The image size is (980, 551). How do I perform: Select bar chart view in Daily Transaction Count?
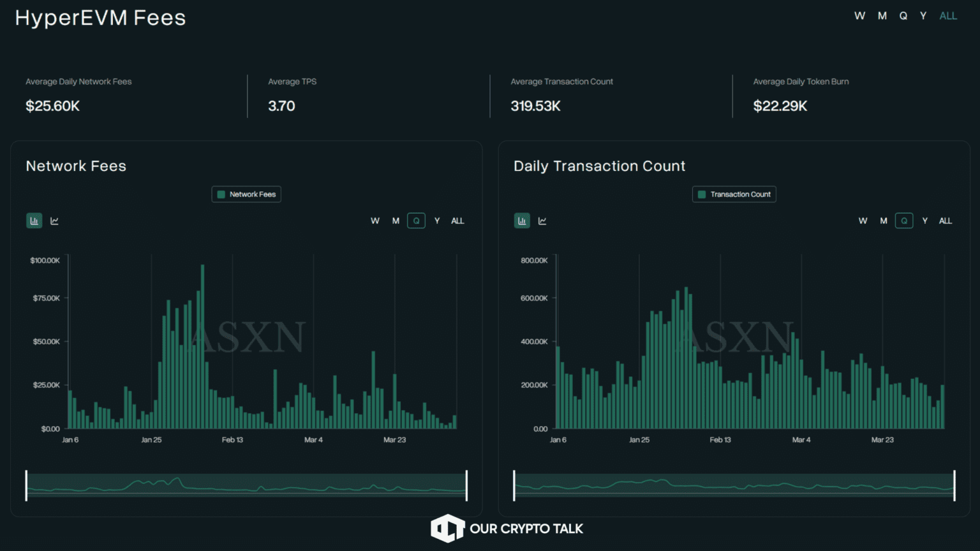[x=522, y=221]
